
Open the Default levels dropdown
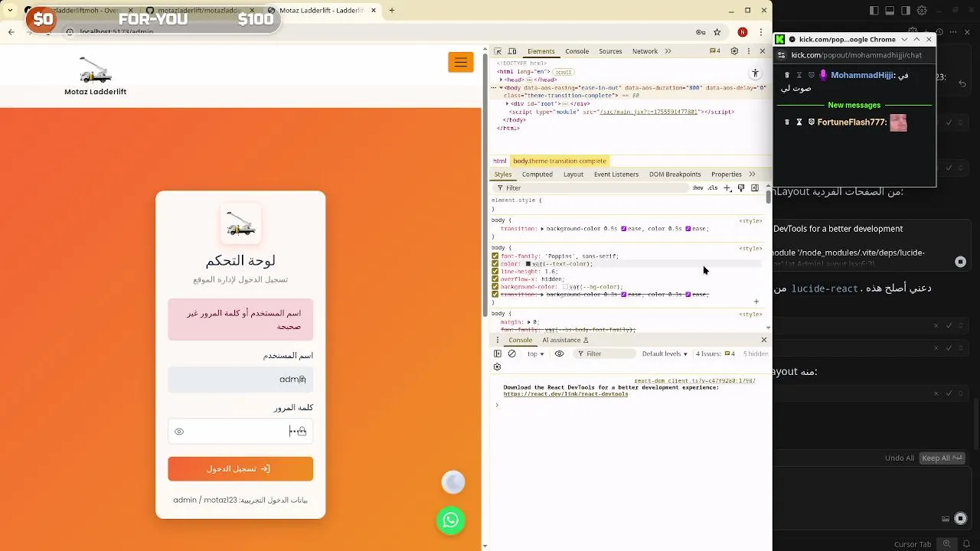click(x=665, y=354)
